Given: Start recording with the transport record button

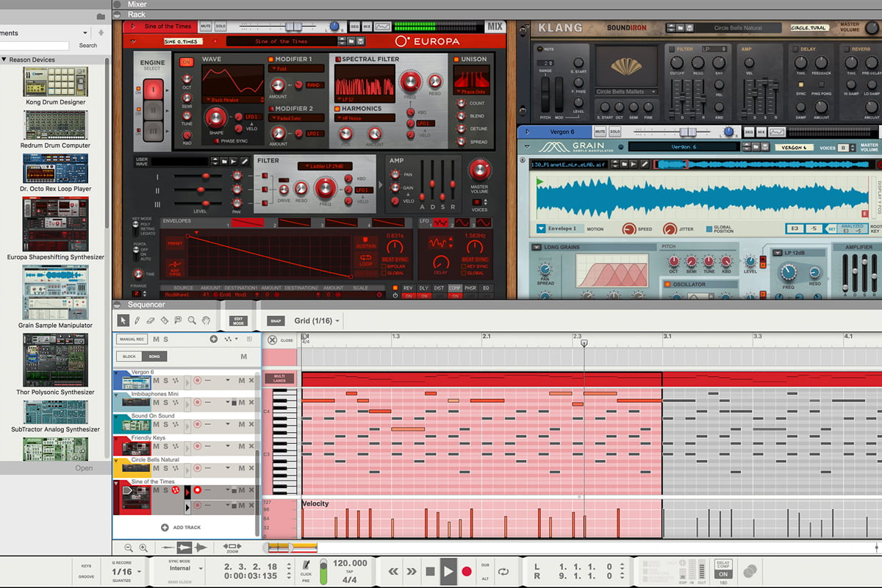Looking at the screenshot, I should tap(466, 571).
